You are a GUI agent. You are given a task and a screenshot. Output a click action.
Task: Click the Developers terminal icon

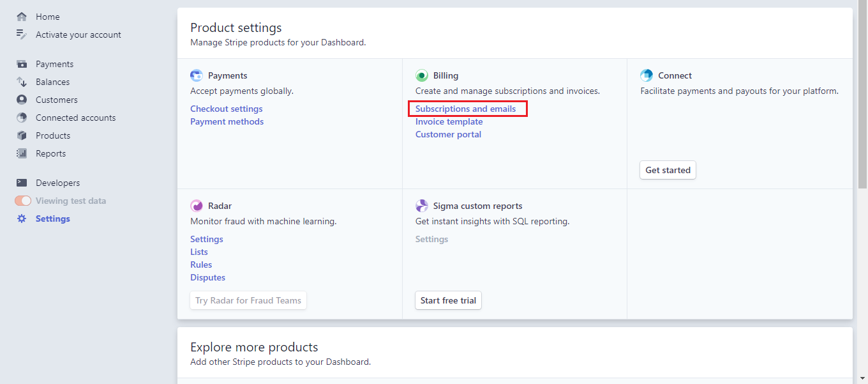tap(22, 183)
